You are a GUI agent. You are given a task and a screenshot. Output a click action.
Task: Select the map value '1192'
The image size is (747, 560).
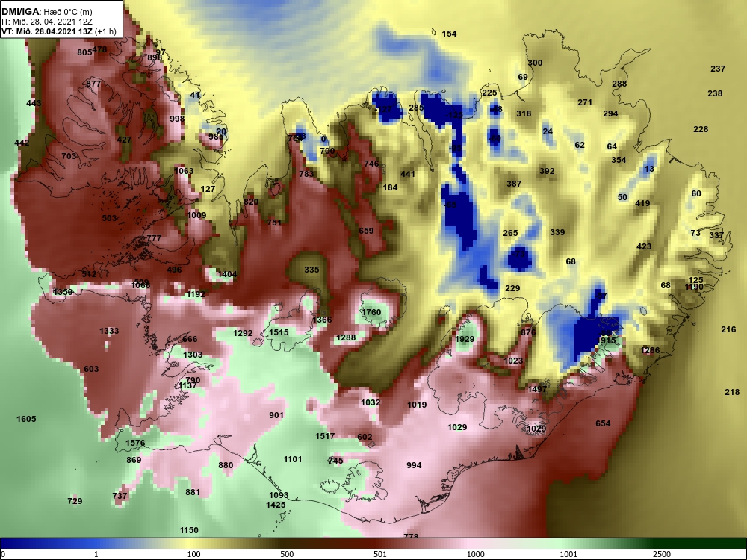[x=196, y=295]
